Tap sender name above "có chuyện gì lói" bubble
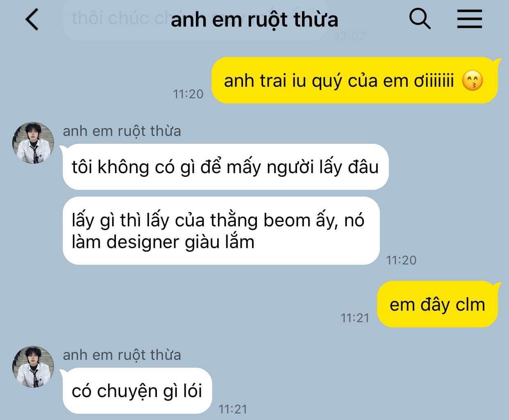This screenshot has height=420, width=509. pyautogui.click(x=122, y=355)
